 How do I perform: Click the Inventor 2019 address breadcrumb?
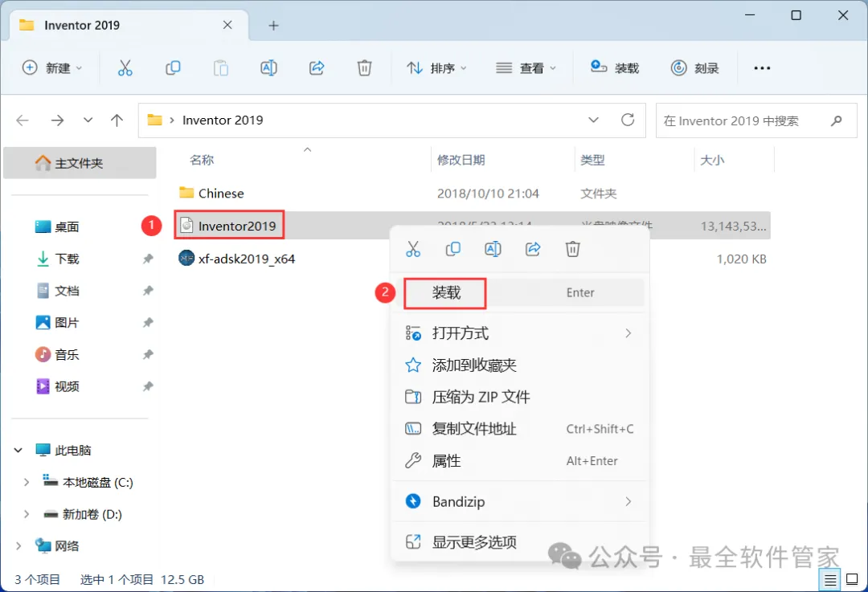223,120
